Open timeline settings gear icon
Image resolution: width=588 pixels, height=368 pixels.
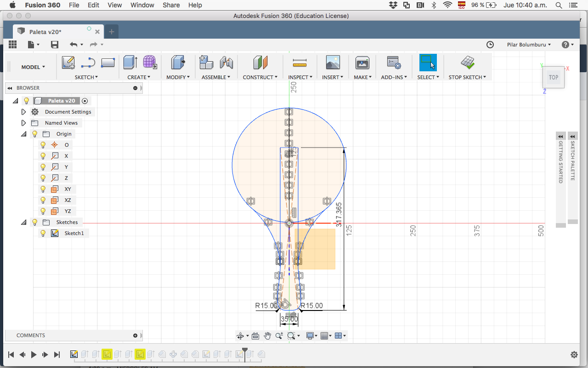[x=574, y=355]
